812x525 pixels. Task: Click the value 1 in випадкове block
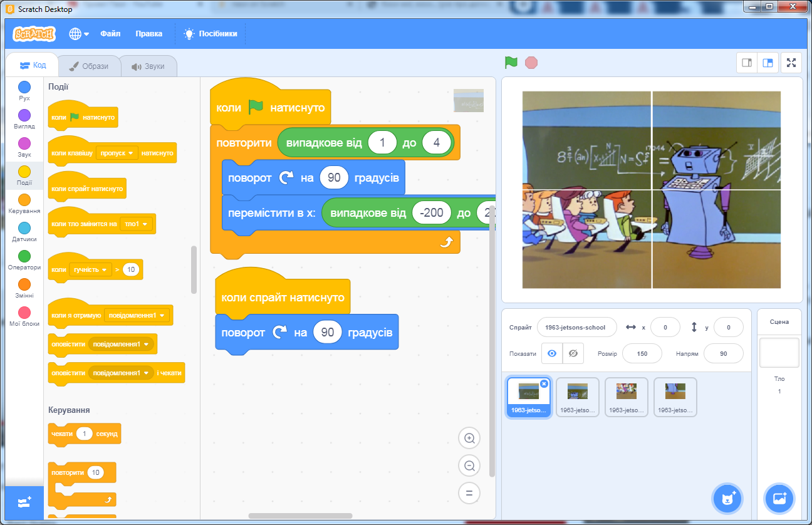tap(383, 143)
